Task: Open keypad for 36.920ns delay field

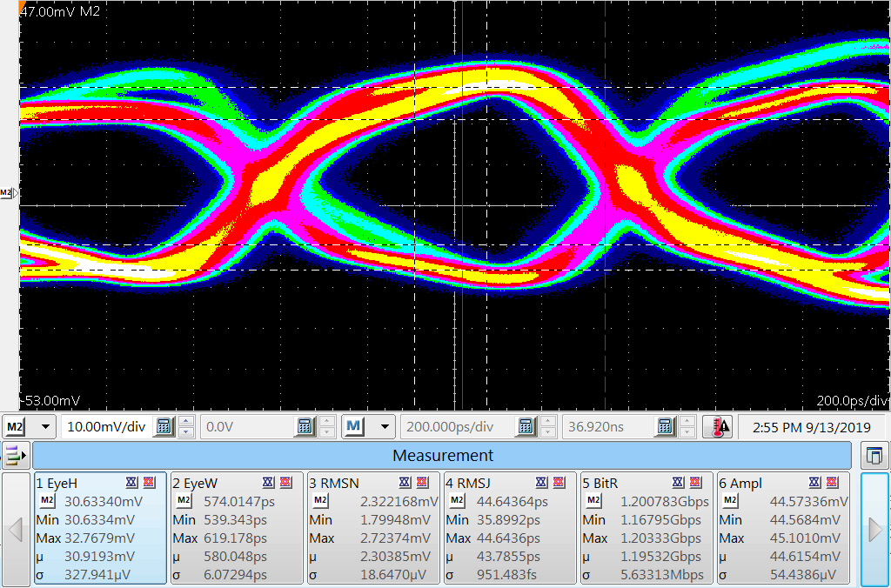Action: point(665,426)
